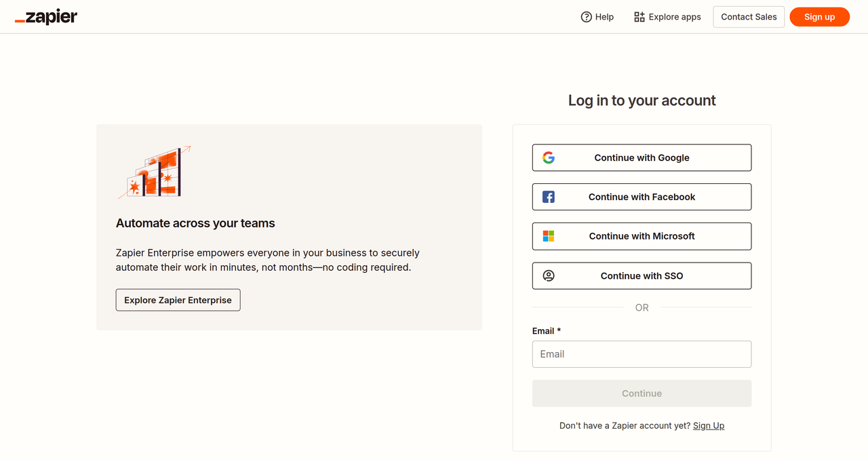Open the Help menu text
Viewport: 868px width, 460px height.
[x=604, y=17]
